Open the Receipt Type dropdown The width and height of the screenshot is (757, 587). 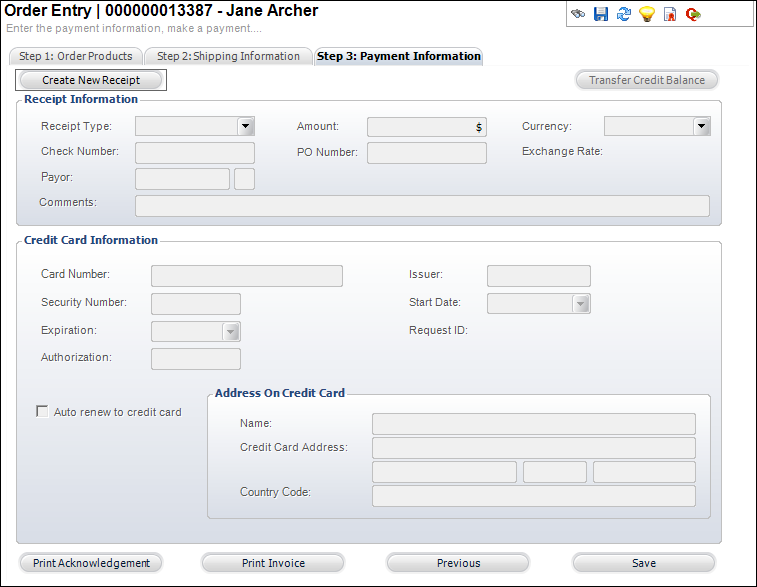[246, 126]
